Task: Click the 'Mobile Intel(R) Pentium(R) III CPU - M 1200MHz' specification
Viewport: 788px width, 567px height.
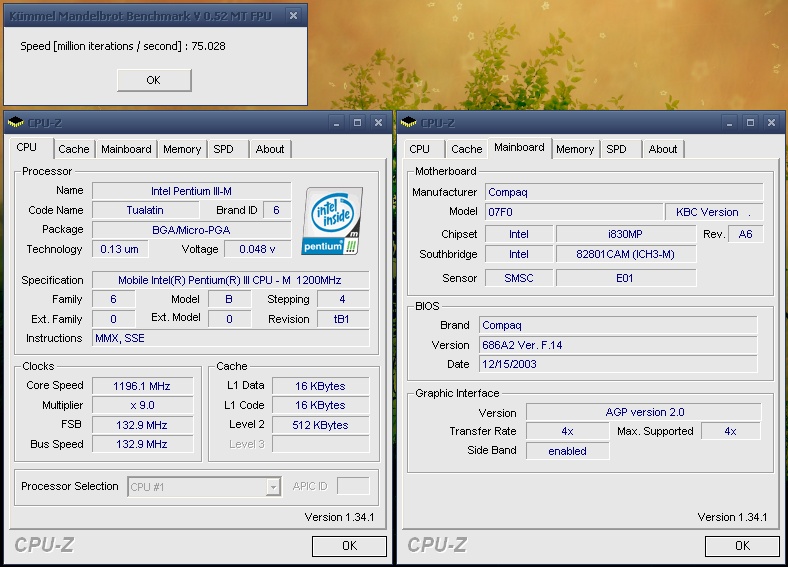Action: tap(230, 280)
